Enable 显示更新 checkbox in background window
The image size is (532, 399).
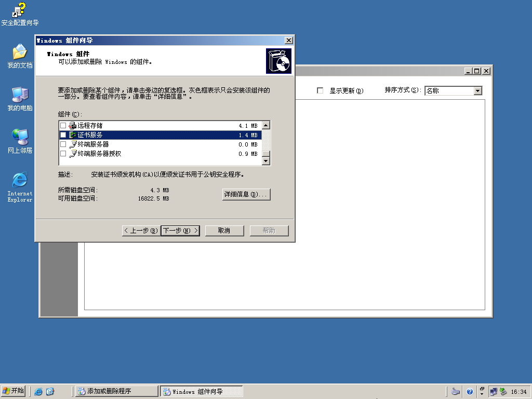pyautogui.click(x=320, y=90)
